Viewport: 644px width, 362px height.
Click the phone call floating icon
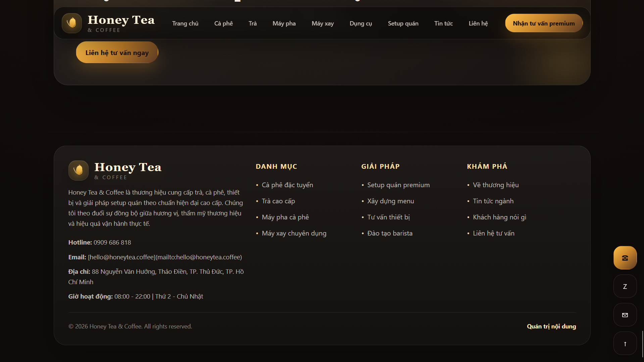(625, 258)
